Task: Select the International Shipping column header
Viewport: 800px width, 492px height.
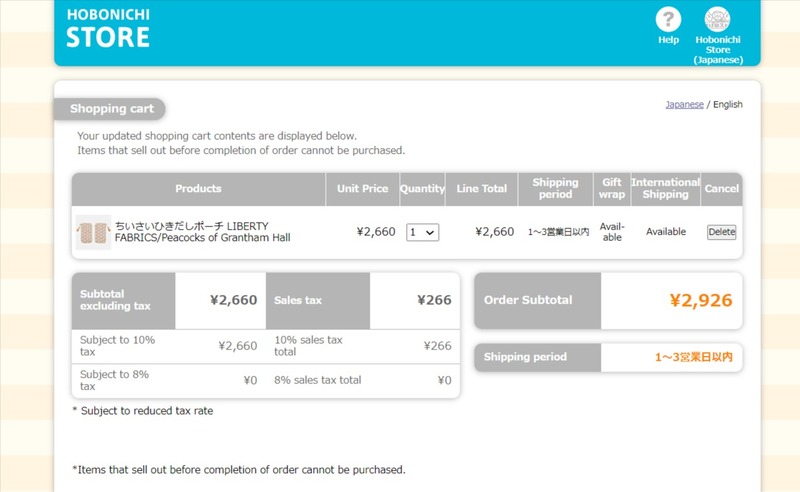Action: [665, 189]
